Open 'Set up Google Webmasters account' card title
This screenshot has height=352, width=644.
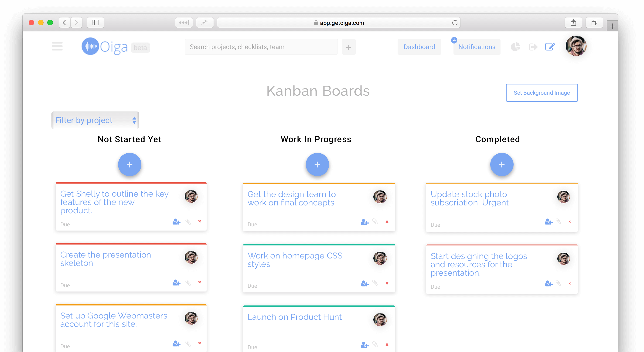click(113, 320)
